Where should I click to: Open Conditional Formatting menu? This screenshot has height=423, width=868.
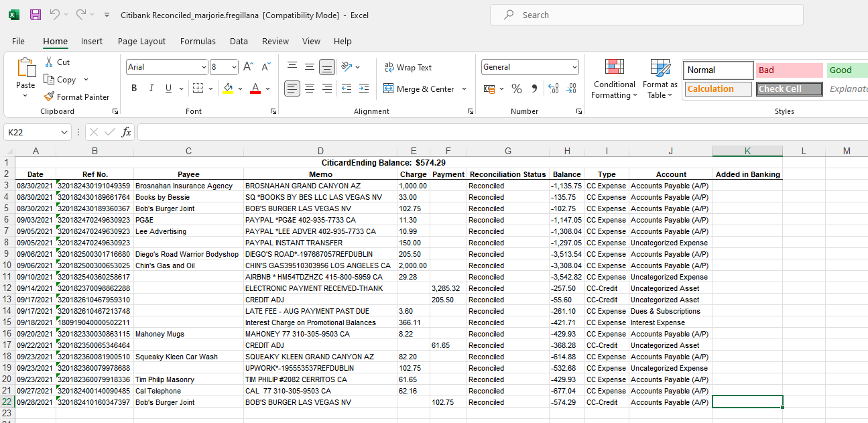click(614, 79)
